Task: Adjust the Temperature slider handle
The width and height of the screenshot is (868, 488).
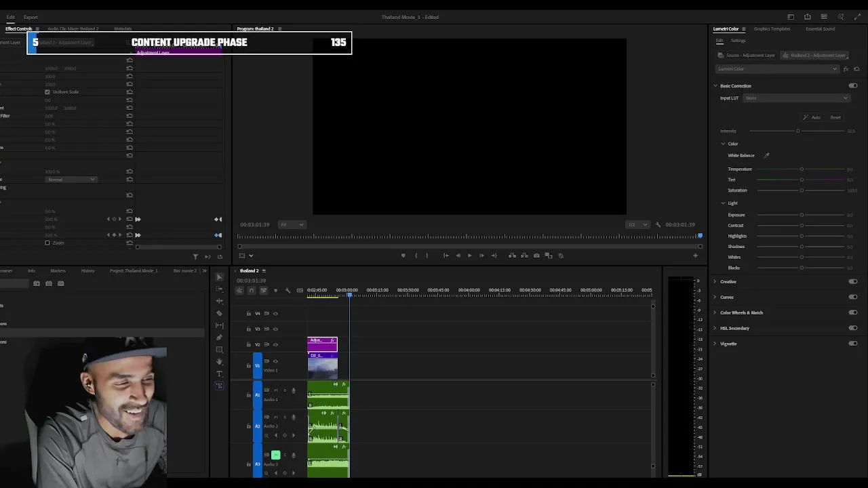Action: coord(802,169)
